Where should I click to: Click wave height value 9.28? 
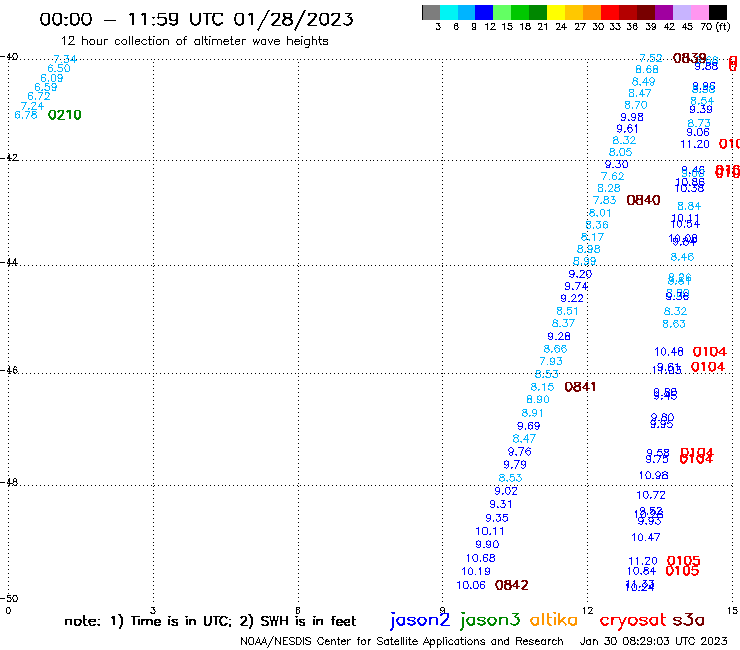tap(559, 336)
